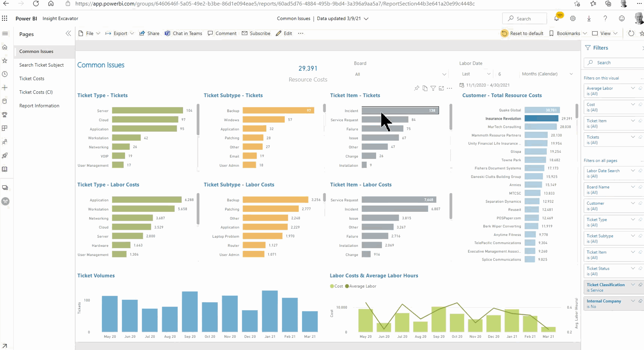This screenshot has height=350, width=644.
Task: Open the help question mark icon
Action: 605,18
